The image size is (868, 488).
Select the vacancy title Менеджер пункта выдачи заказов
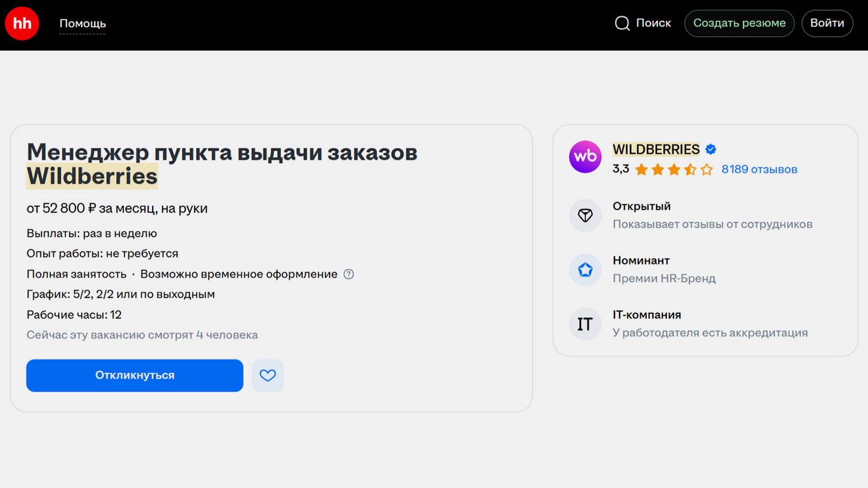pyautogui.click(x=222, y=152)
